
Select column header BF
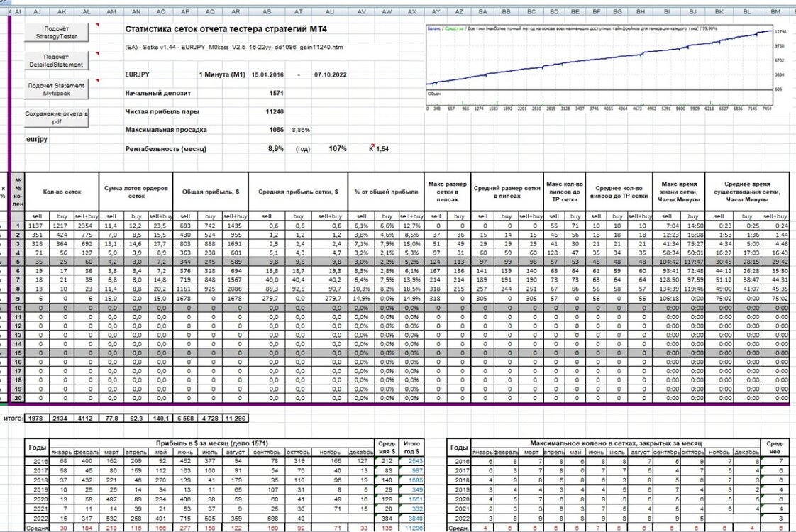coord(597,11)
